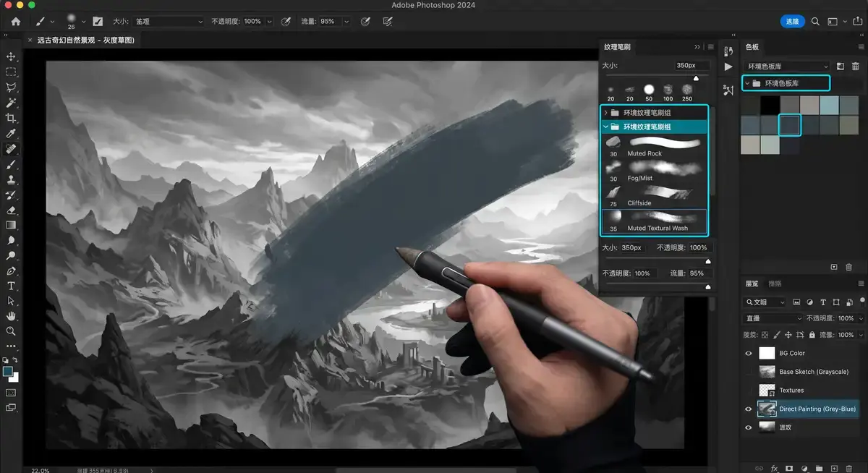Add a layer mask from the Layers footer

point(789,469)
